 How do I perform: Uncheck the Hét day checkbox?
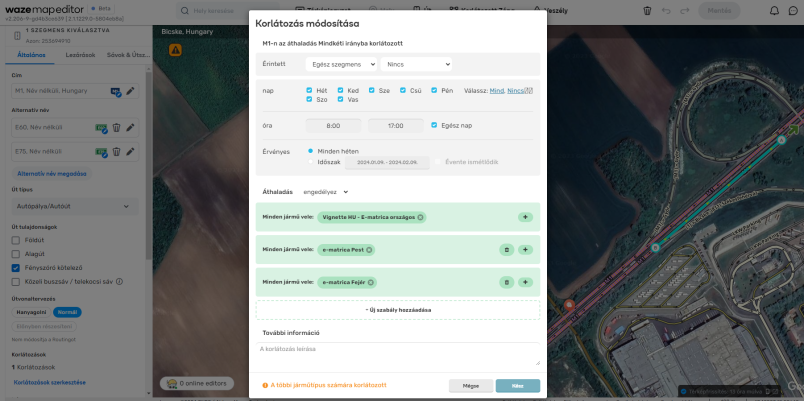pos(310,90)
